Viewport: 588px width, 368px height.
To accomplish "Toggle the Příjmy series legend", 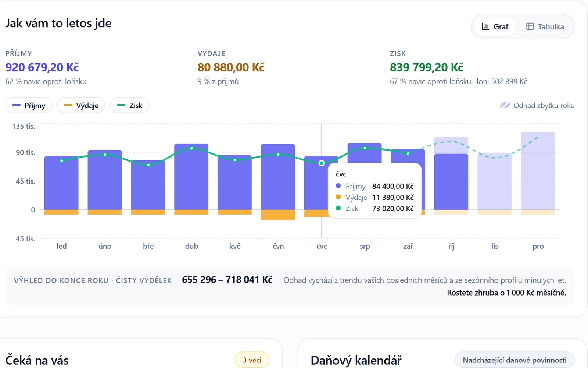I will tap(29, 105).
